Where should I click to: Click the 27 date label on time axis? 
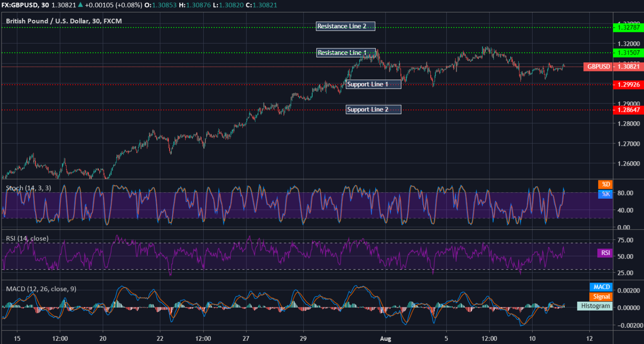click(246, 338)
